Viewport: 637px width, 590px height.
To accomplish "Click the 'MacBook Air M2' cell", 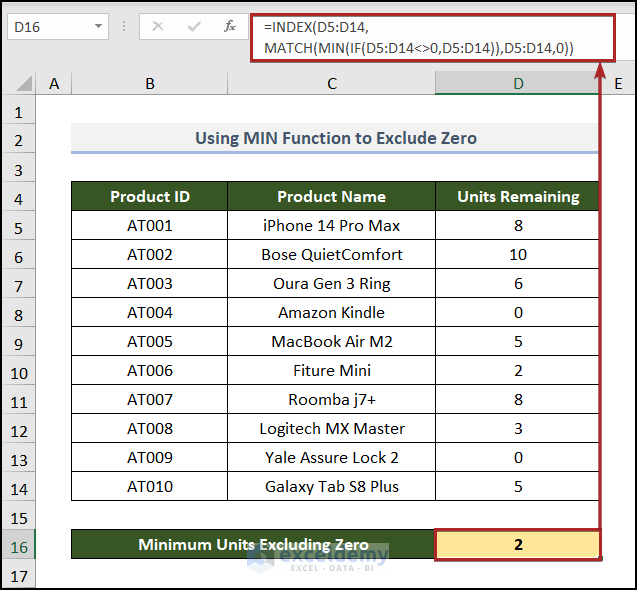I will (x=332, y=341).
